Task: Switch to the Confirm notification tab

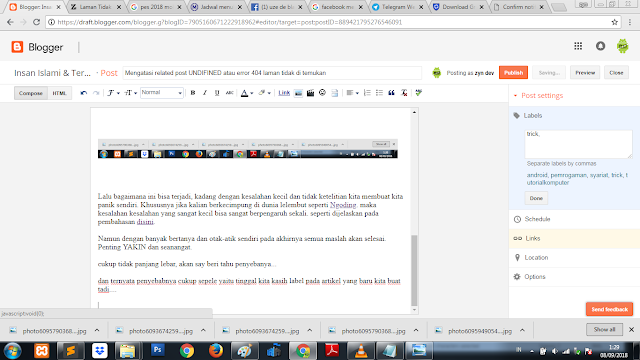Action: 519,7
